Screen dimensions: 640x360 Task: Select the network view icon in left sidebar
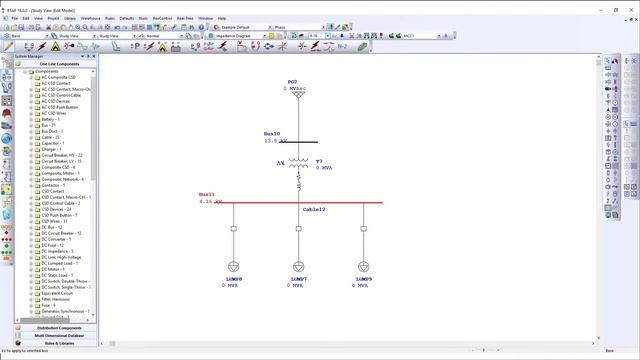pyautogui.click(x=7, y=76)
